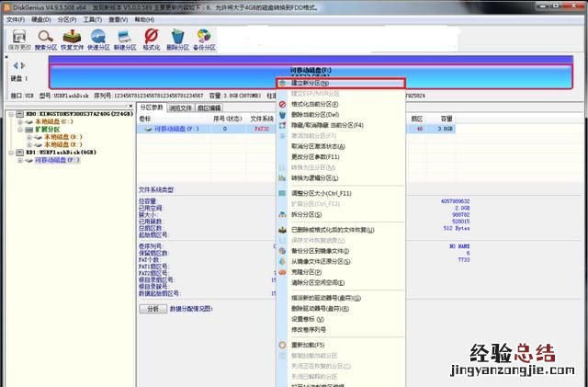
Task: Switch to the 浏览文件 tab
Action: (182, 108)
